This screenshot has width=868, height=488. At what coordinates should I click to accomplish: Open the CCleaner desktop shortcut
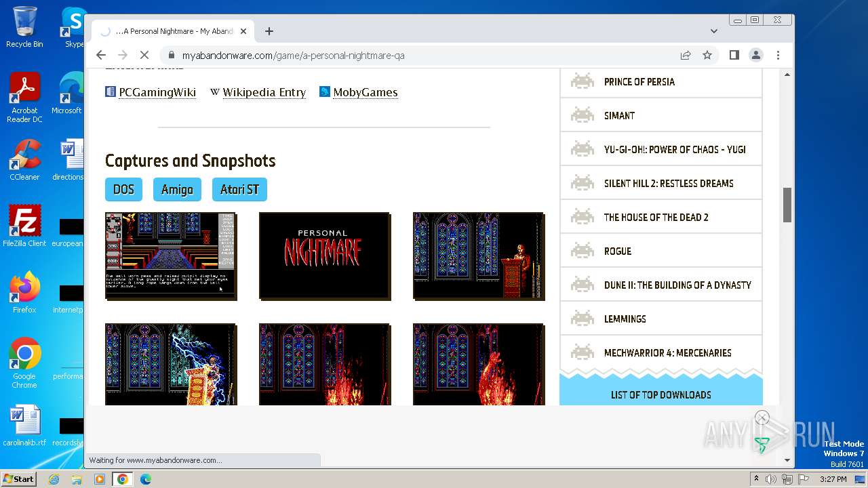tap(24, 160)
